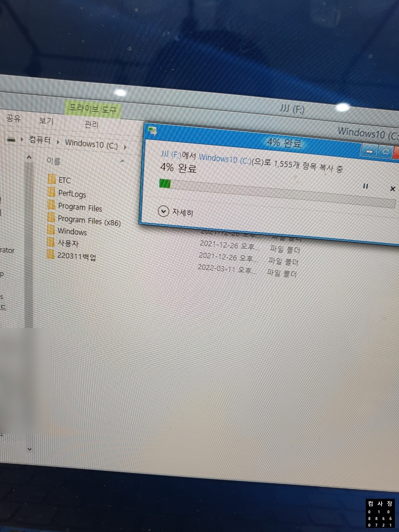The width and height of the screenshot is (399, 532).
Task: Click the sort arrow above the name column
Action: pyautogui.click(x=122, y=161)
